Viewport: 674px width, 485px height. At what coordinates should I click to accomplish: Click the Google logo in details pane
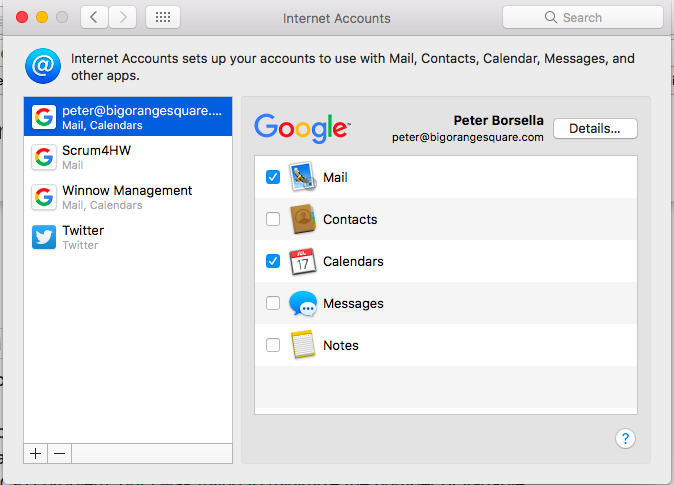coord(302,128)
